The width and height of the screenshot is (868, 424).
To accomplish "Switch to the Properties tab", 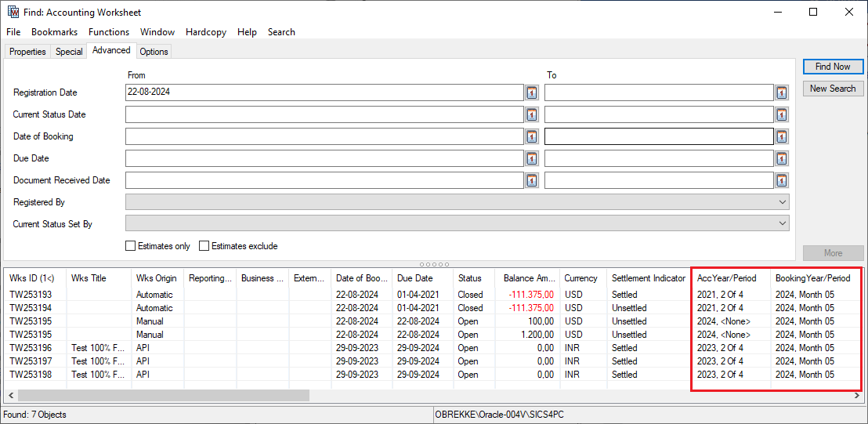I will [x=27, y=52].
